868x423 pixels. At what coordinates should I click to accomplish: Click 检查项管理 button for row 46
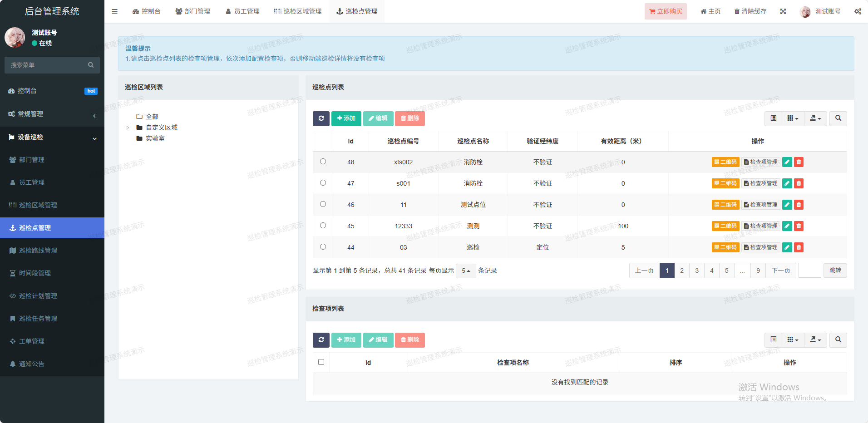coord(761,205)
